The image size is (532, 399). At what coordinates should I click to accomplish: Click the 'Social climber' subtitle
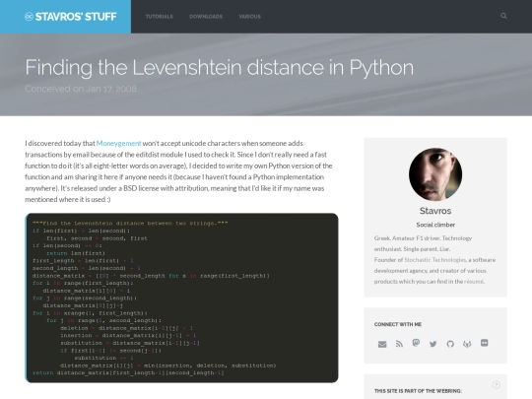pos(435,225)
